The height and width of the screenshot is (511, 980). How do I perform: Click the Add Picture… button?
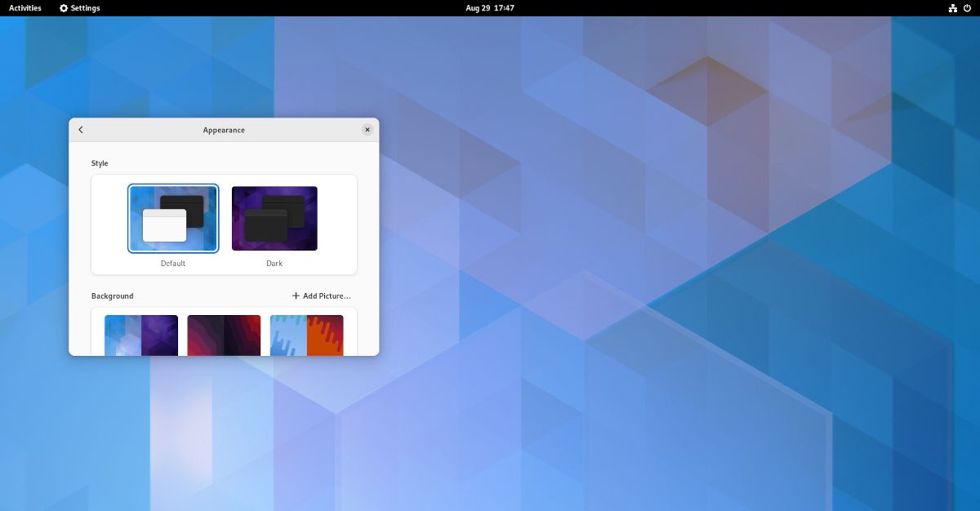tap(322, 295)
